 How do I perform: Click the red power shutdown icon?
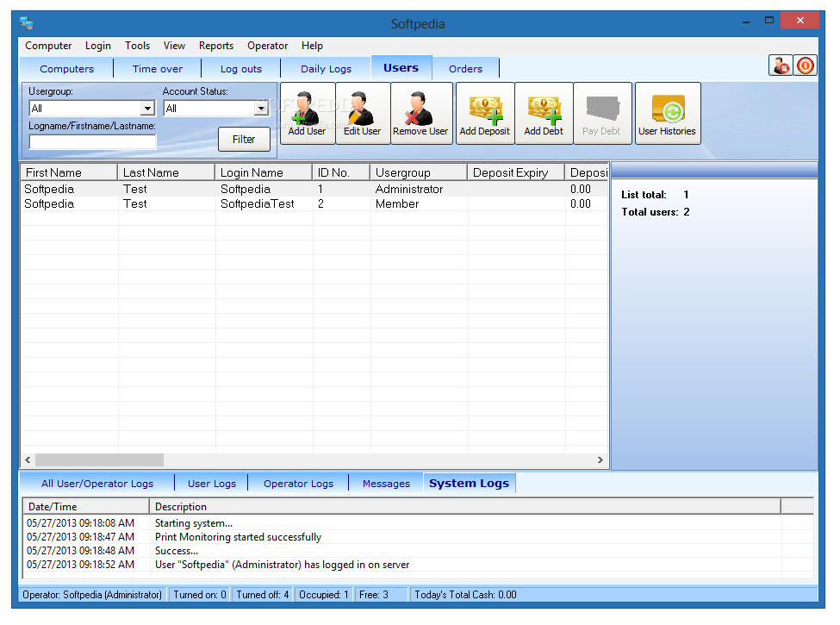(806, 66)
